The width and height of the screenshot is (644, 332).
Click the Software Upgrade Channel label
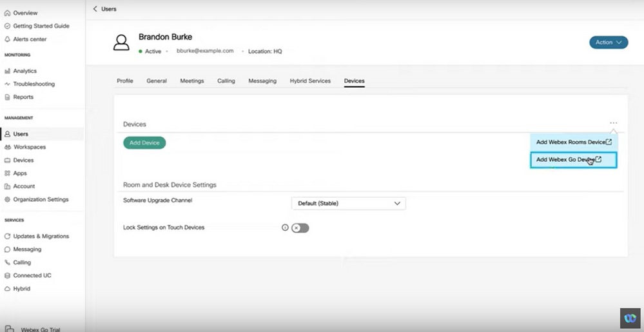[x=158, y=200]
